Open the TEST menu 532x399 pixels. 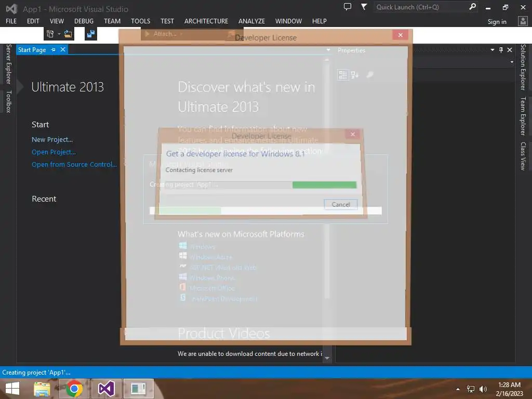[167, 21]
